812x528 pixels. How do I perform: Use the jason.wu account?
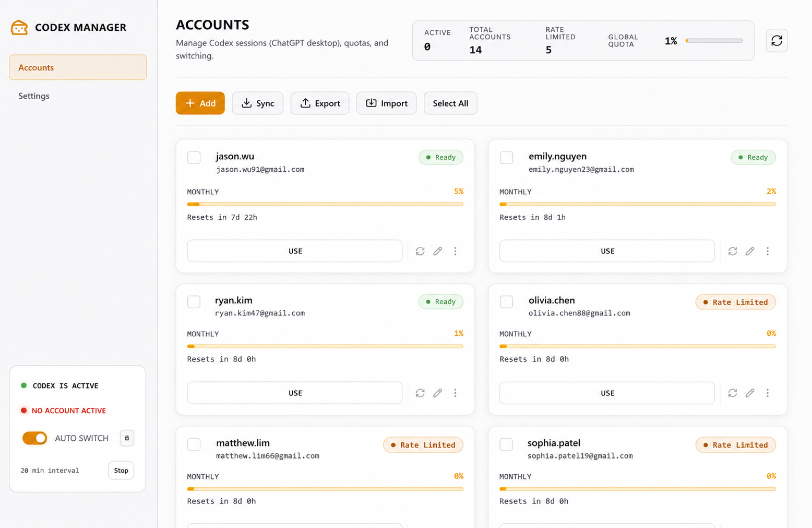point(295,251)
